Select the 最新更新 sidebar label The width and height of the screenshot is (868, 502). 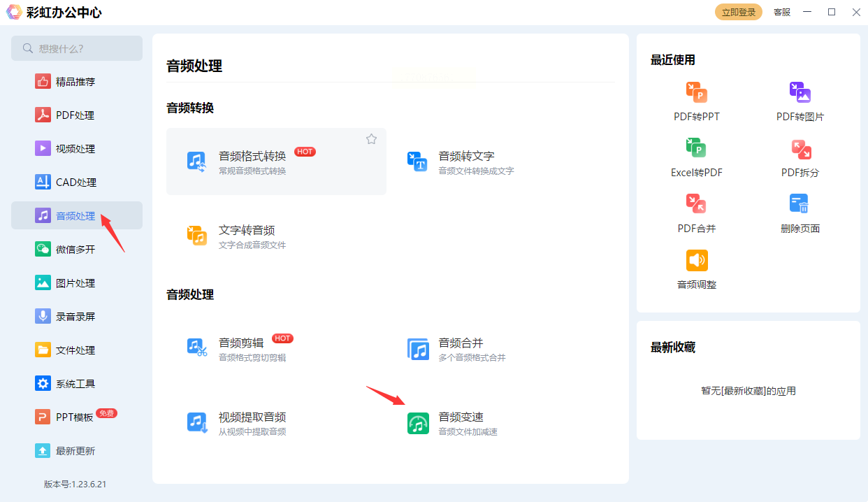(x=75, y=451)
